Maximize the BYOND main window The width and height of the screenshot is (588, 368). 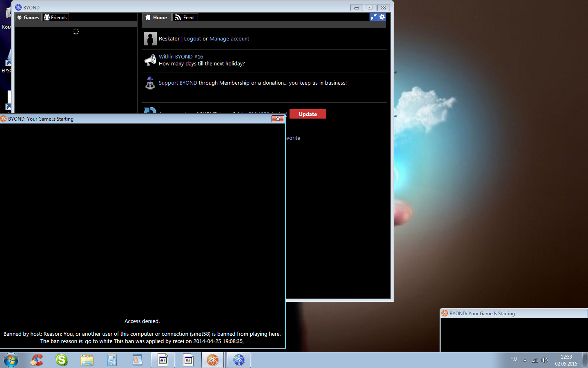tap(370, 7)
